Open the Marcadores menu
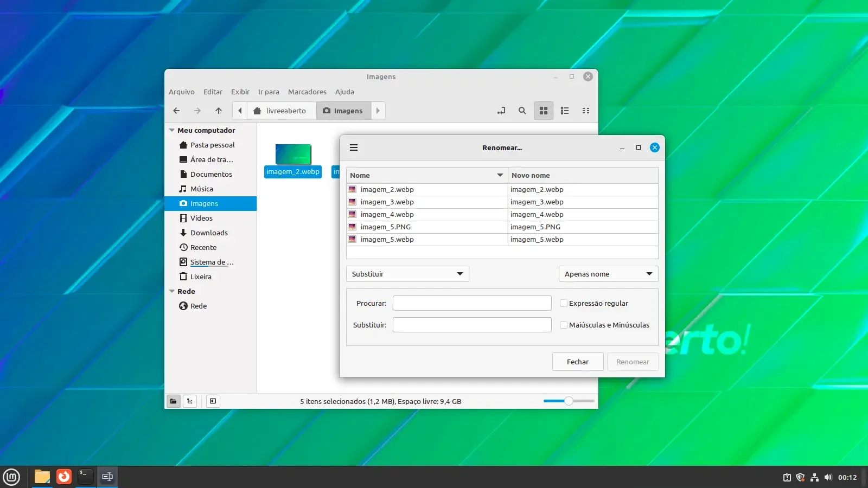868x488 pixels. 307,92
